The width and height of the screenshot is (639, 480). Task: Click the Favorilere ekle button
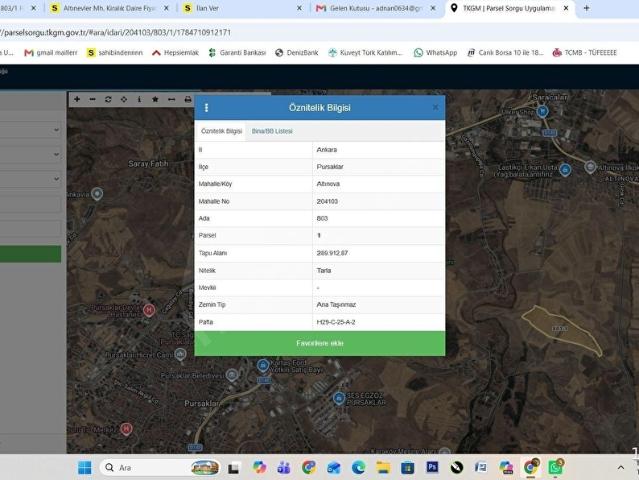pos(320,343)
